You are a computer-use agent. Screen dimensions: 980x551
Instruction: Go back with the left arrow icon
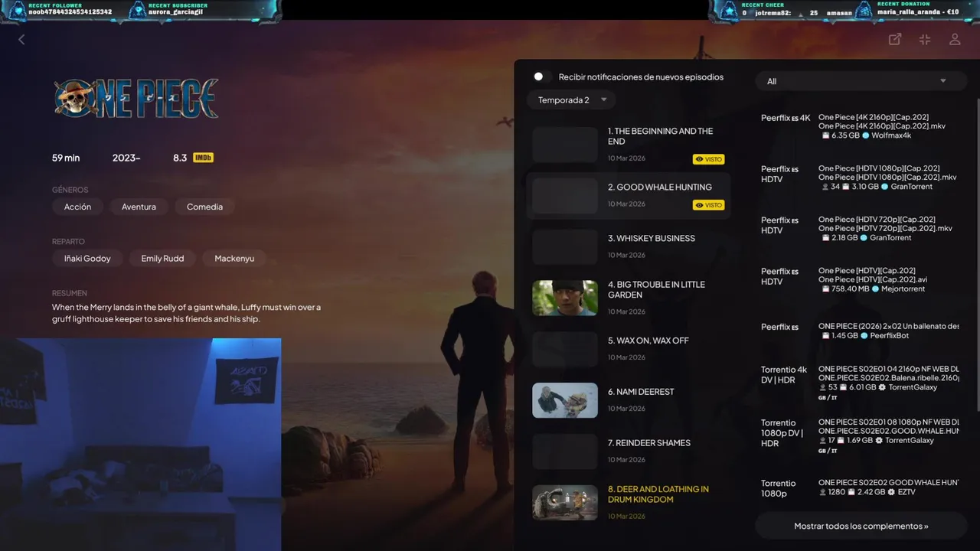coord(21,39)
